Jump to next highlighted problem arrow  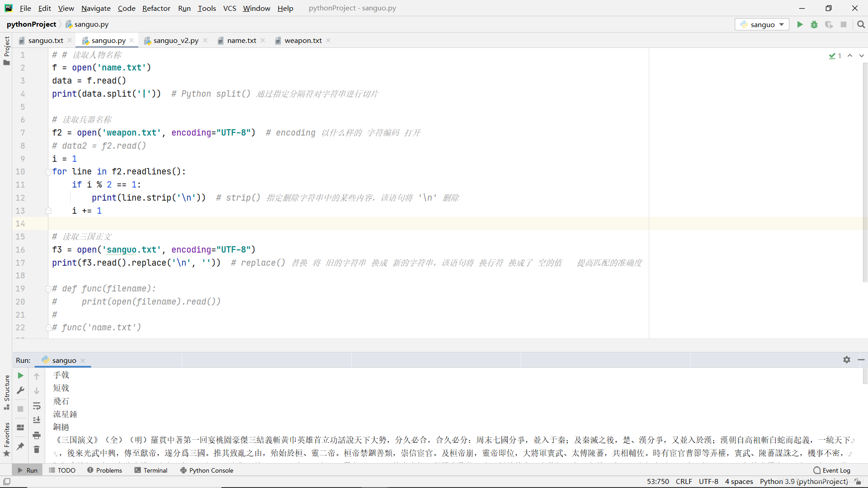tap(861, 56)
